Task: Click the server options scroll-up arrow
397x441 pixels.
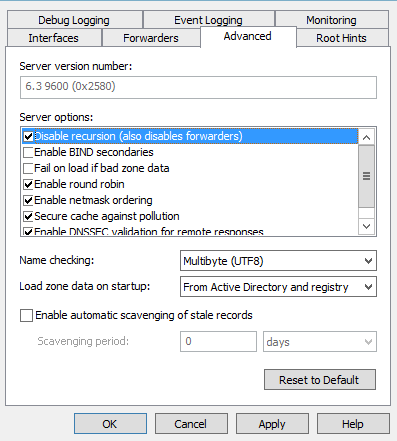Action: pos(366,137)
